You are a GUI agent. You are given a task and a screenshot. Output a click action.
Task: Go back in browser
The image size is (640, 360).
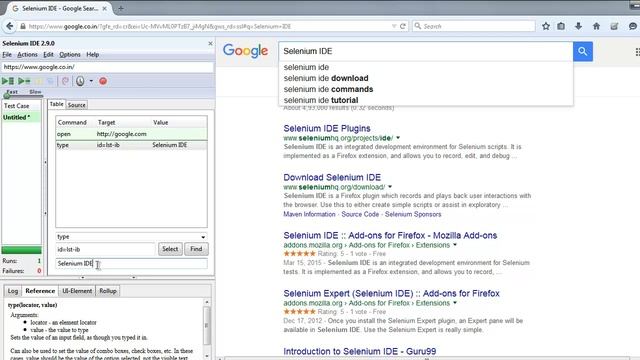9,26
